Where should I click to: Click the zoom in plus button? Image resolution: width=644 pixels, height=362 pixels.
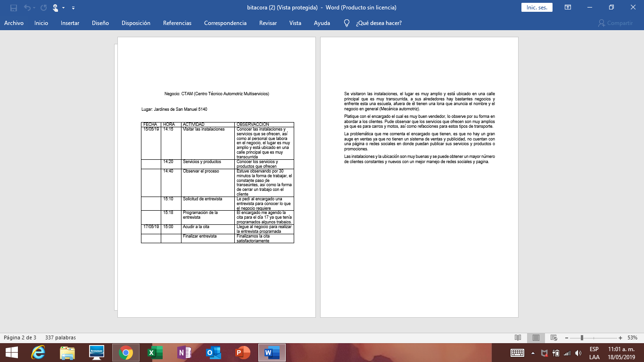[620, 337]
